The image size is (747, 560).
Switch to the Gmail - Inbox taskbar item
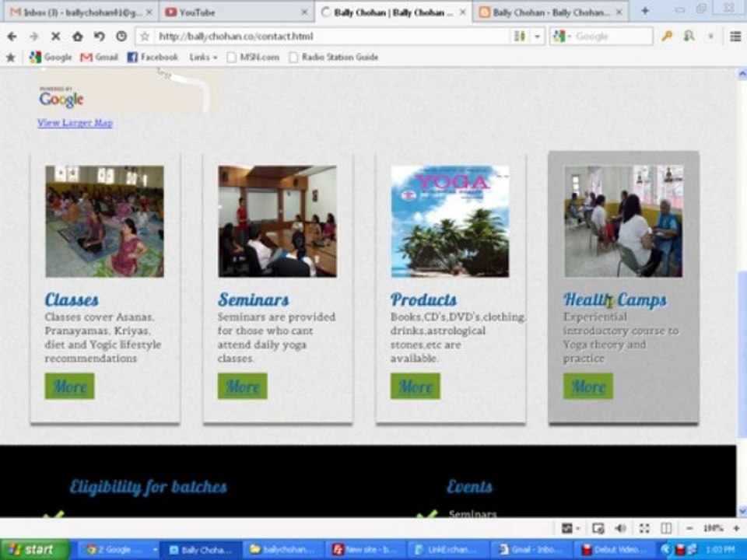click(x=532, y=550)
